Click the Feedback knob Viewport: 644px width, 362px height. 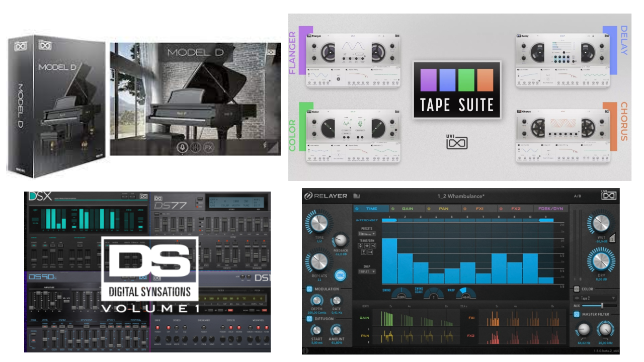click(341, 240)
